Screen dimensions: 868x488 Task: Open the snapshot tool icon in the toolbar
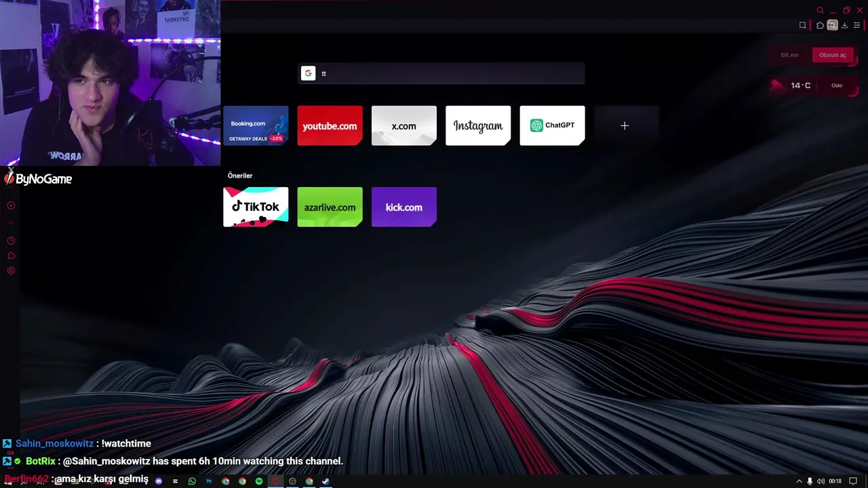(803, 25)
